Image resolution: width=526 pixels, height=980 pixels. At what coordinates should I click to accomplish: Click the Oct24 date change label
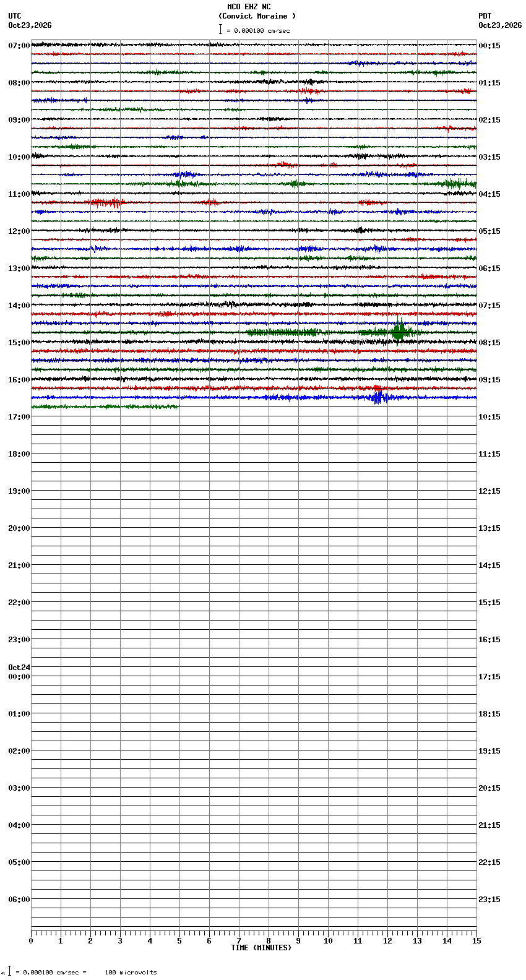(19, 668)
